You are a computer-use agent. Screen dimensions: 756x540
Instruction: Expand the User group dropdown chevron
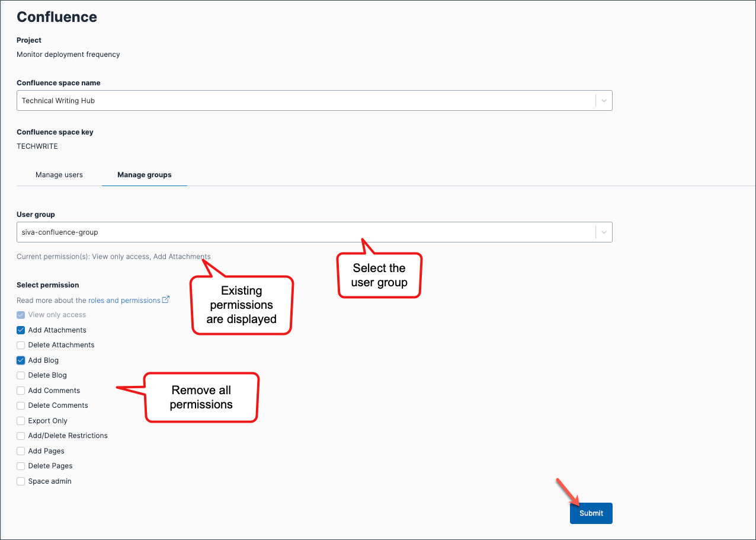point(604,232)
